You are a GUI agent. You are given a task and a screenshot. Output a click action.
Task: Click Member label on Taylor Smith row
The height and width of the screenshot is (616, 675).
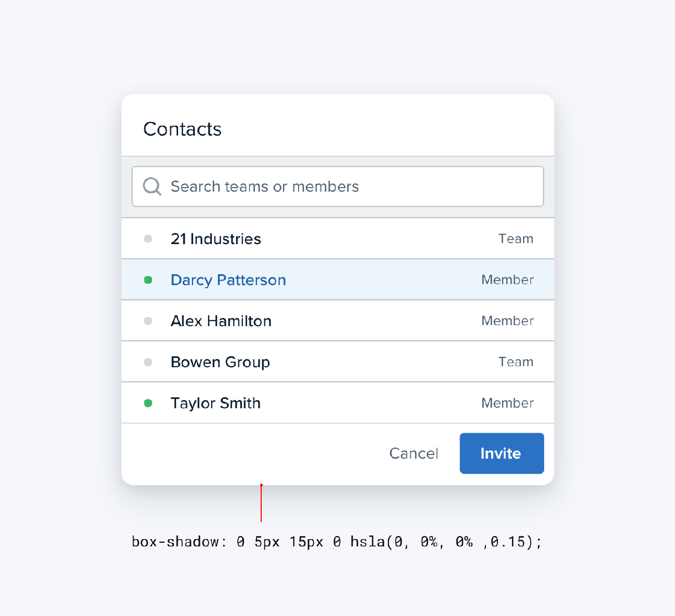coord(507,403)
